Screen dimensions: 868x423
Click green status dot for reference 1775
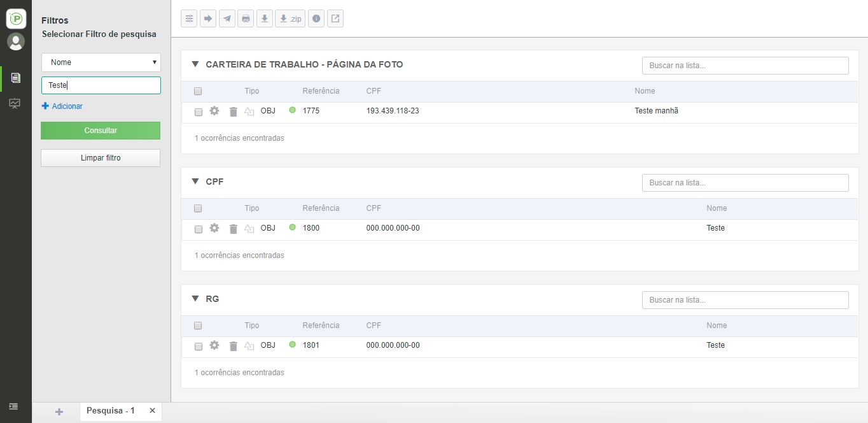click(x=292, y=110)
